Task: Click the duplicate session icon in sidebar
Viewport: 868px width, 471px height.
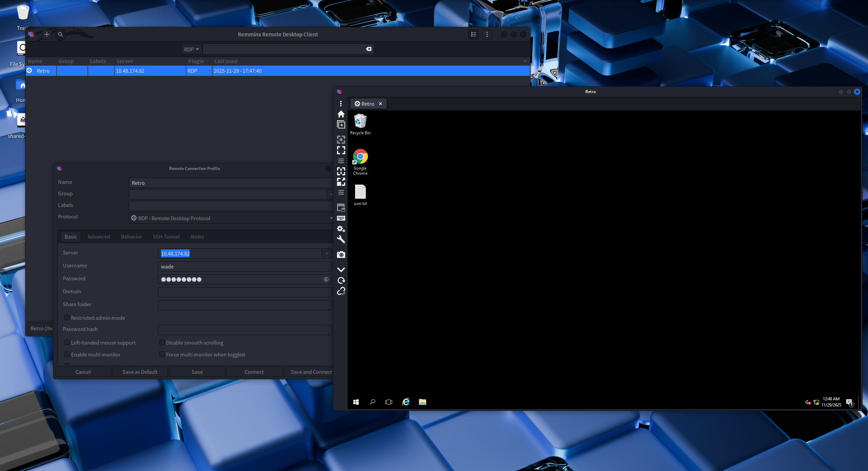Action: pos(341,125)
